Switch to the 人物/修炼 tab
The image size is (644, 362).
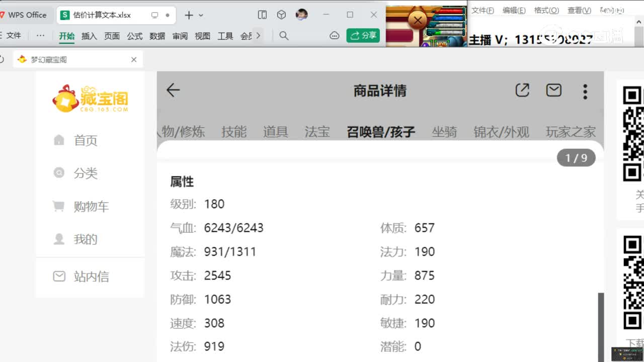coord(181,132)
